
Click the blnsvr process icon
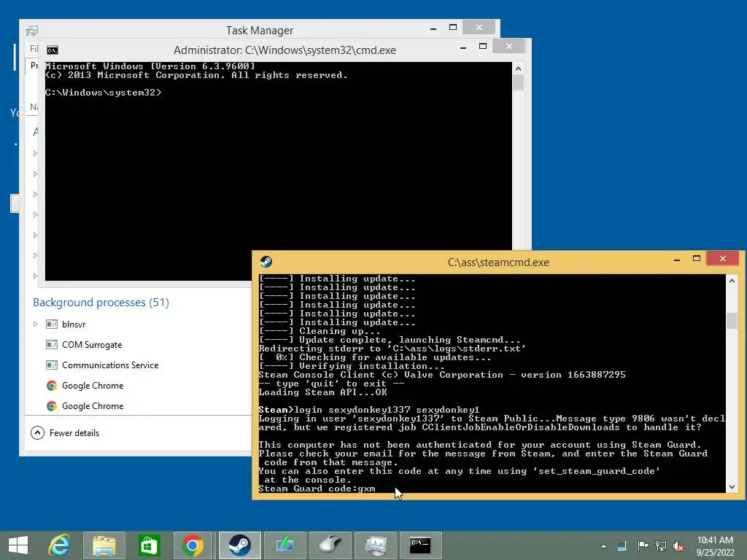coord(52,324)
